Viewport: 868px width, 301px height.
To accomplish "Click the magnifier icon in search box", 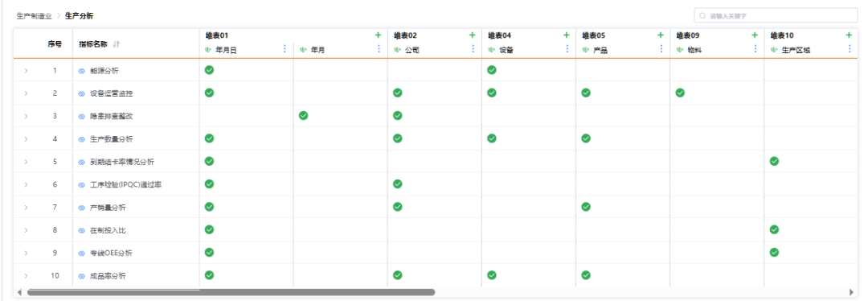I will click(702, 15).
